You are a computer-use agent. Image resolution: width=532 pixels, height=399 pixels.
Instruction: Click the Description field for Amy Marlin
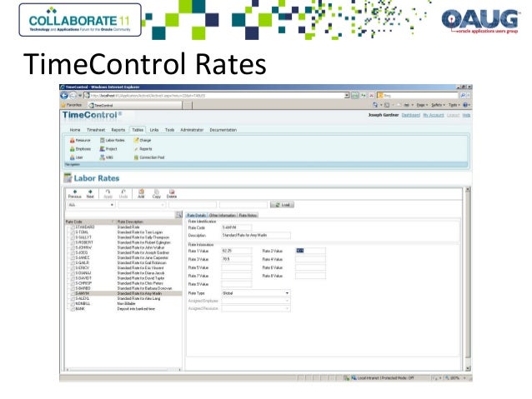point(256,235)
